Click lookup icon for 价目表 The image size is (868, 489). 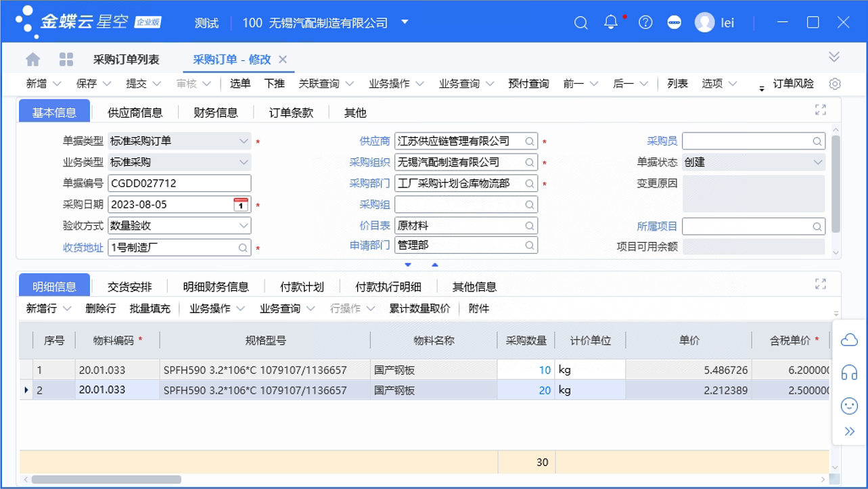pyautogui.click(x=530, y=226)
